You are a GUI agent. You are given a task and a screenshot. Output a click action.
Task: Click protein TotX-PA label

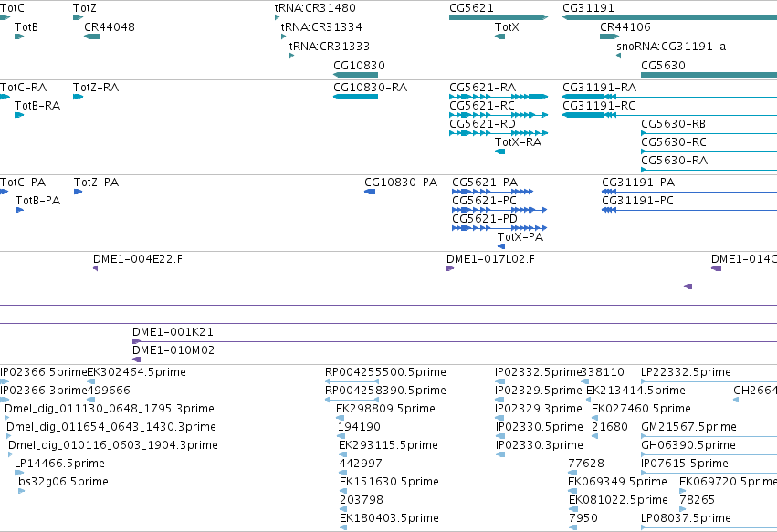click(x=520, y=237)
